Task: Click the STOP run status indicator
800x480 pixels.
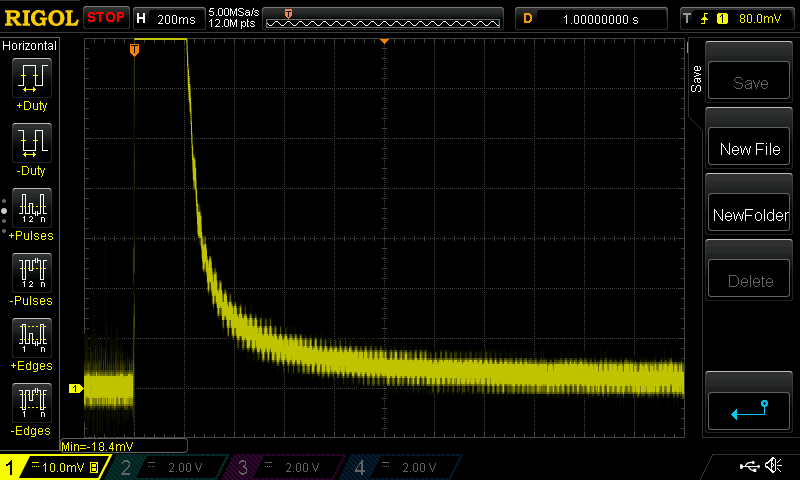Action: tap(106, 18)
